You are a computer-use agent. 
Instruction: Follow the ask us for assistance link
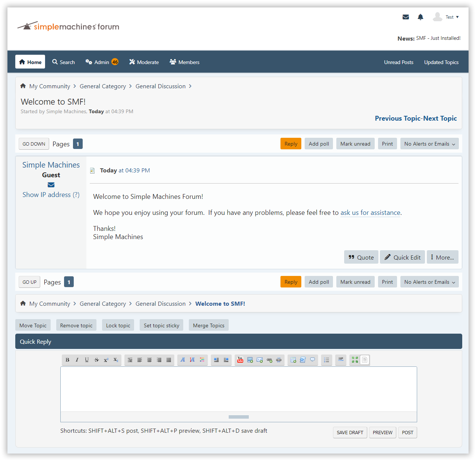370,213
